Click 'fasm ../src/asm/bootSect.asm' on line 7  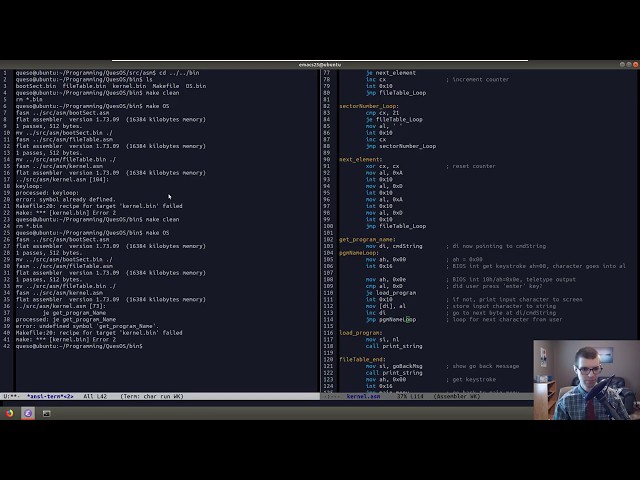click(x=62, y=113)
